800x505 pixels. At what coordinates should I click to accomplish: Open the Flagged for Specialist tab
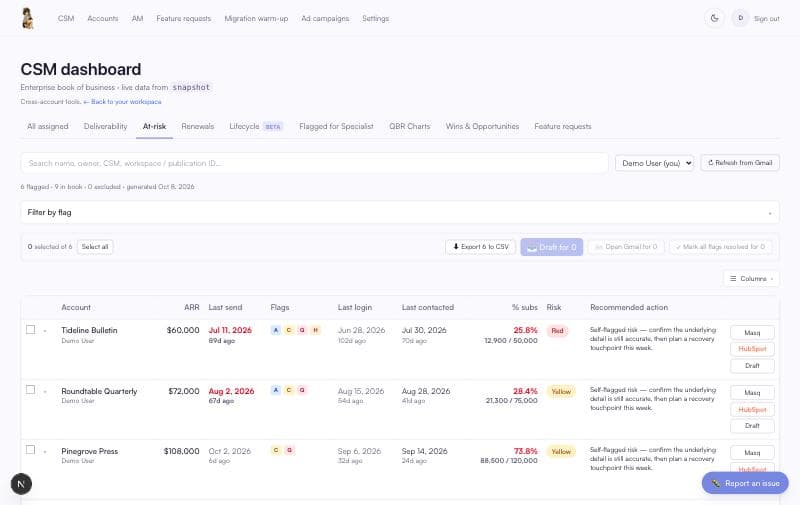point(336,127)
